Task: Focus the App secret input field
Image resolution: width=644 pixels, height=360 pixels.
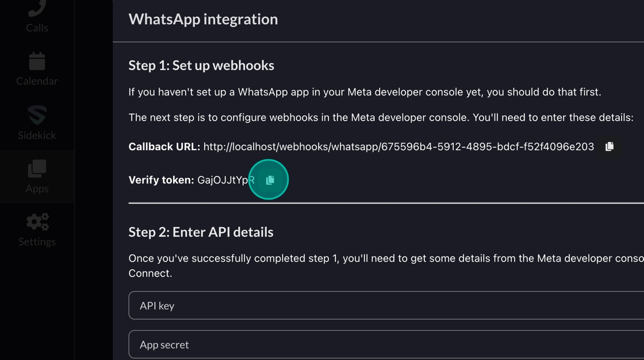Action: (385, 344)
